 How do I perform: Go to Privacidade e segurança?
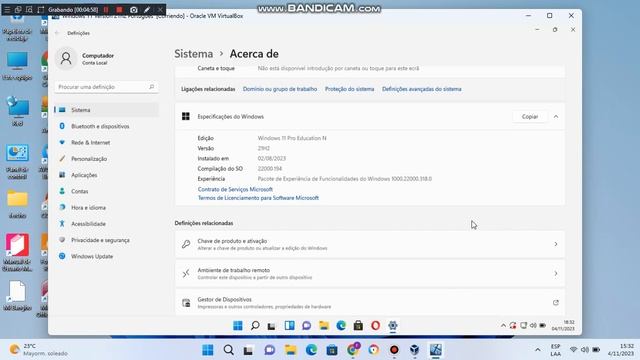[107, 240]
